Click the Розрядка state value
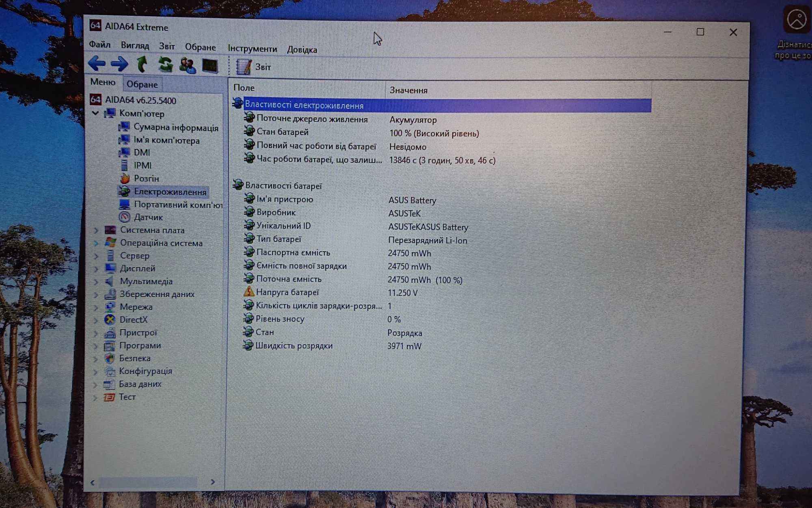The height and width of the screenshot is (508, 812). (x=404, y=333)
